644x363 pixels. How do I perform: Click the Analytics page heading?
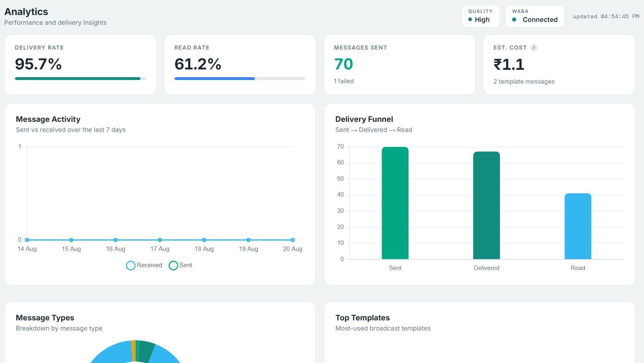point(26,12)
